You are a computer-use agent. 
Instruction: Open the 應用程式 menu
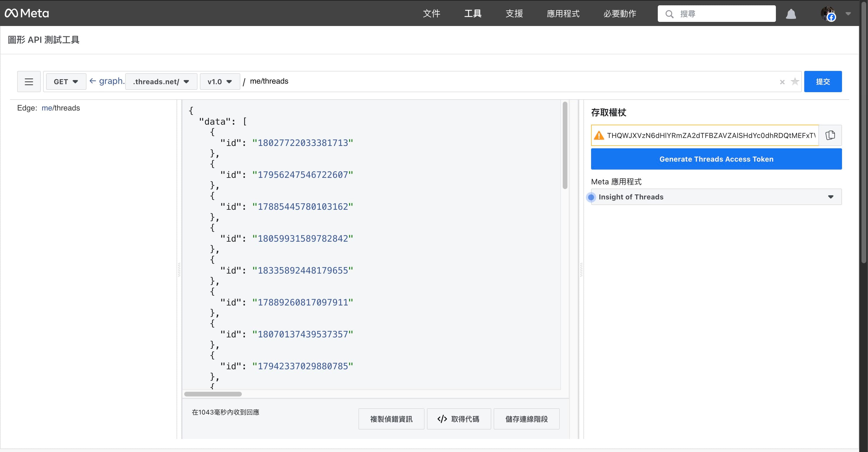[563, 14]
